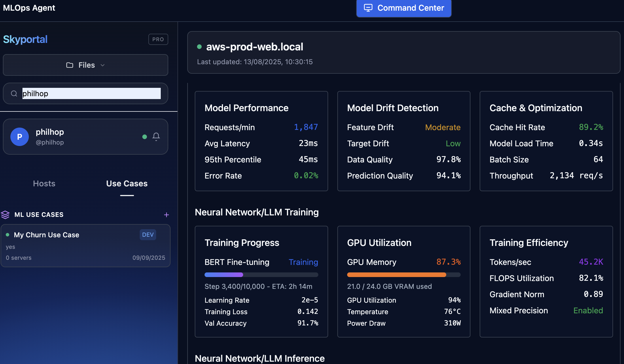Viewport: 624px width, 364px height.
Task: Click the search magnifier icon in the sidebar
Action: (x=14, y=93)
